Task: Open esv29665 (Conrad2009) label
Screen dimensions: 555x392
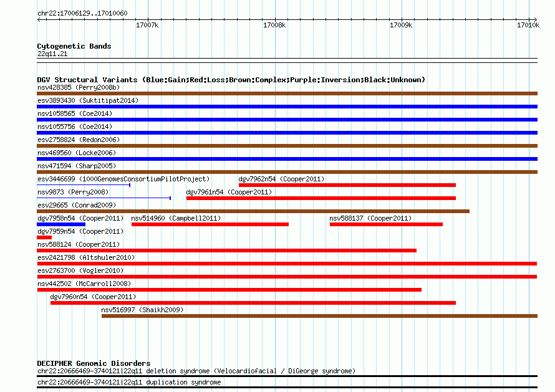Action: tap(77, 205)
